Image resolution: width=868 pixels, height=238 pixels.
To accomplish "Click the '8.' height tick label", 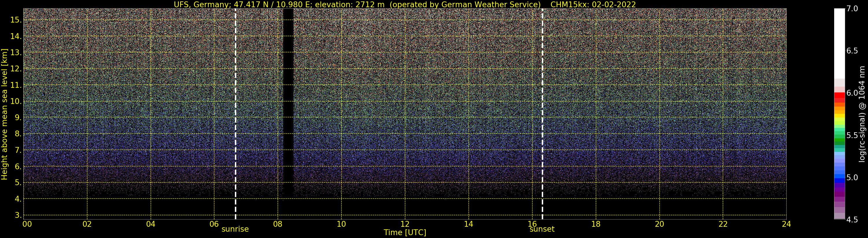I will tap(18, 134).
